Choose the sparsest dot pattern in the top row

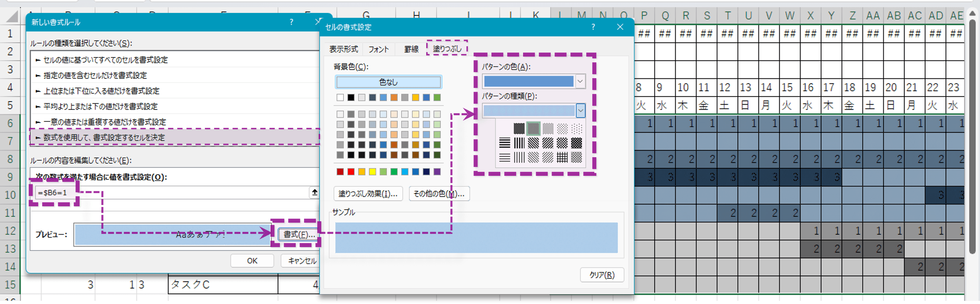(x=576, y=129)
